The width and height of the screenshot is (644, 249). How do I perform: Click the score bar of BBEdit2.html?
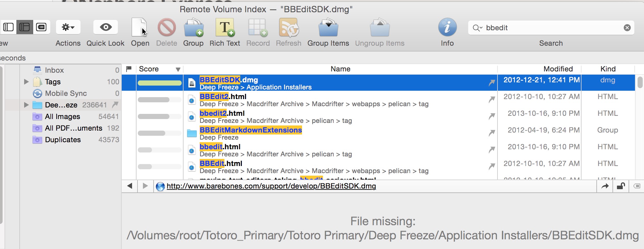160,100
